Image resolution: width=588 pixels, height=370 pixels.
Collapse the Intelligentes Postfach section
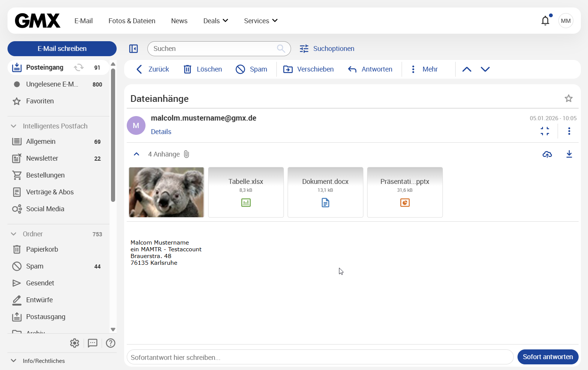coord(14,126)
